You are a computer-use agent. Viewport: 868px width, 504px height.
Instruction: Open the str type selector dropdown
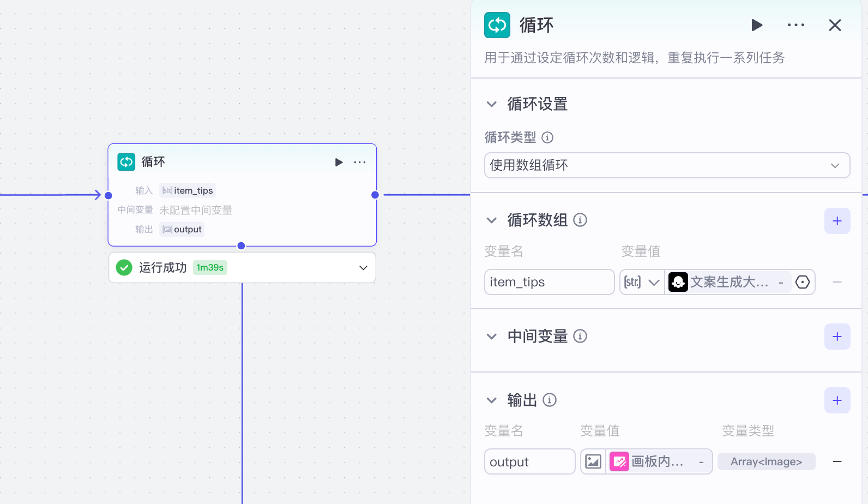click(x=642, y=282)
